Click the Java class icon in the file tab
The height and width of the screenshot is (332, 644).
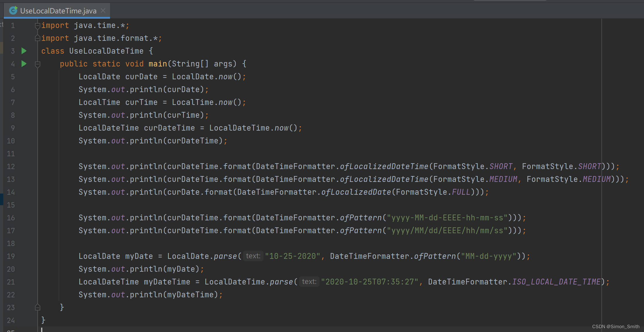click(x=13, y=11)
